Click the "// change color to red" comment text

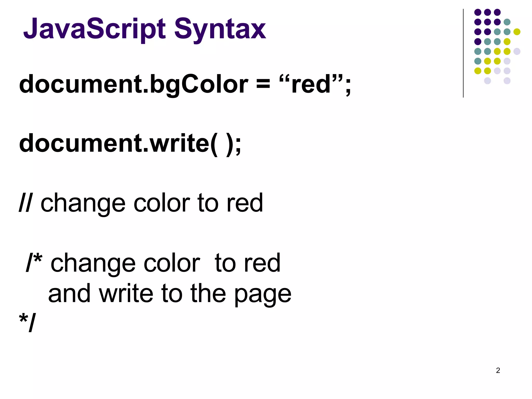[141, 203]
